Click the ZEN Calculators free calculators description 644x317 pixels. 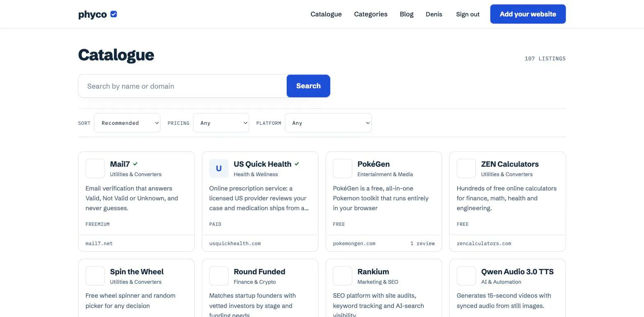click(x=506, y=198)
